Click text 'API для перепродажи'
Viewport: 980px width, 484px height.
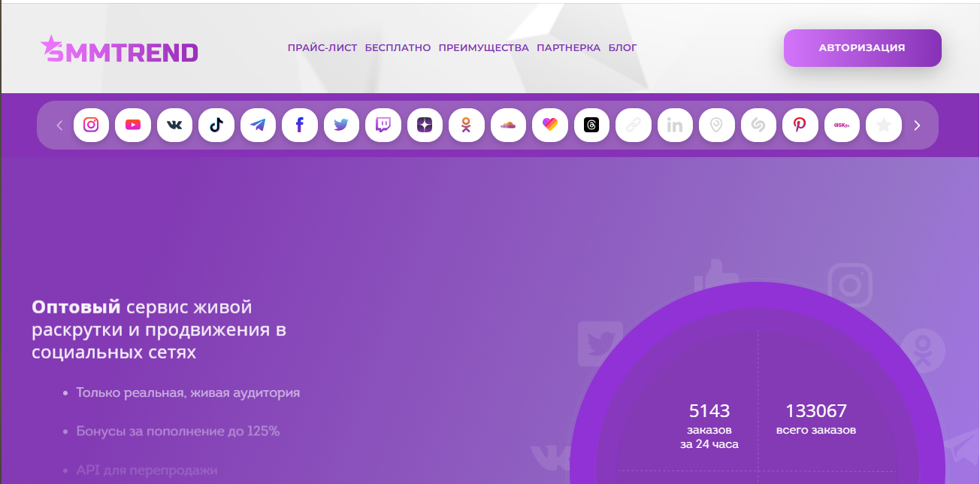point(147,470)
